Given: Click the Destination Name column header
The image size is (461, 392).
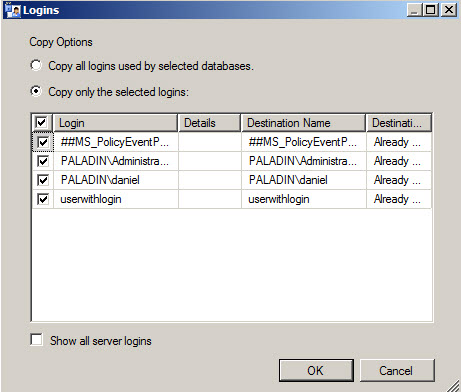Looking at the screenshot, I should coord(303,123).
